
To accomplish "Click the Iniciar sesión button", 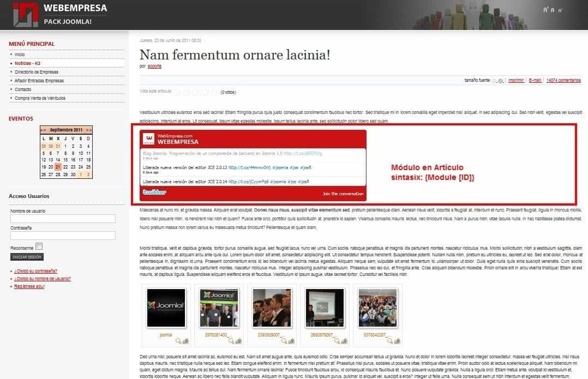I will click(27, 257).
